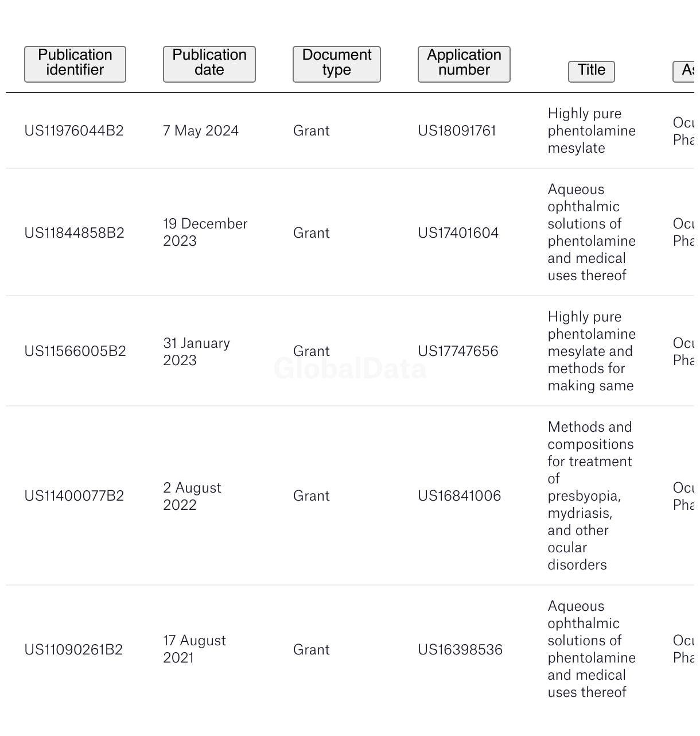Click application number US17747656

tap(458, 351)
